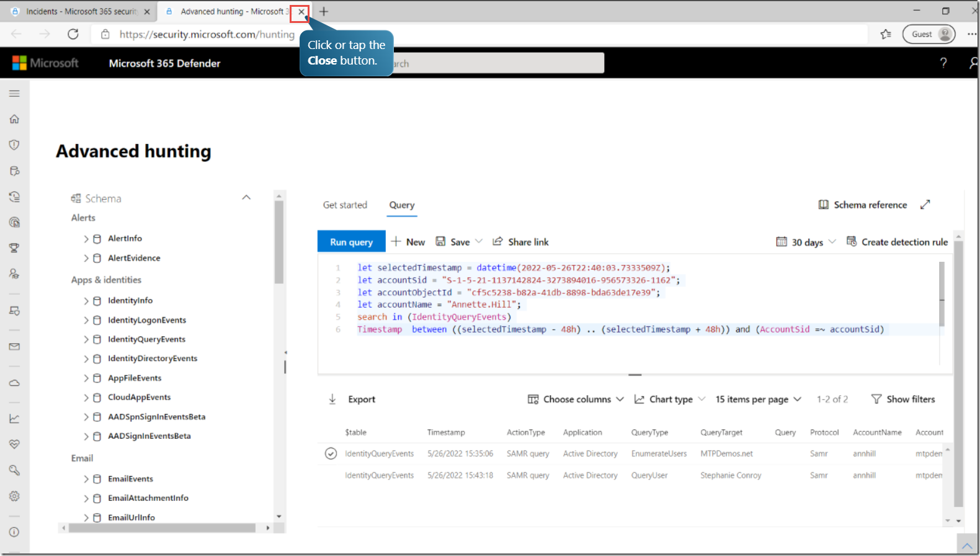980x556 pixels.
Task: Click Microsoft 365 Defender title
Action: 164,63
